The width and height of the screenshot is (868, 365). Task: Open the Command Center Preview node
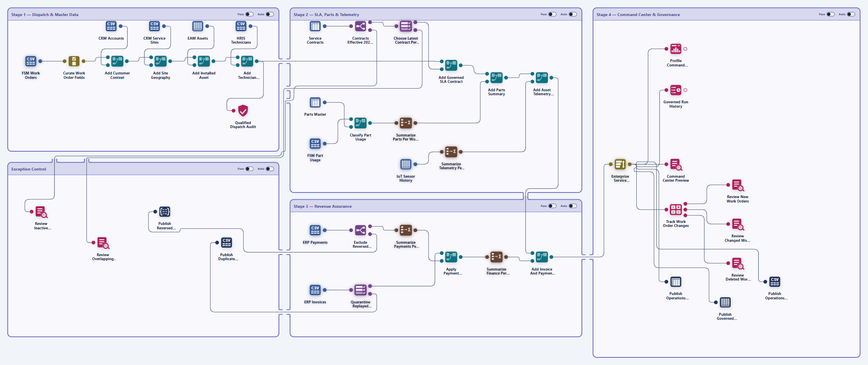(676, 164)
